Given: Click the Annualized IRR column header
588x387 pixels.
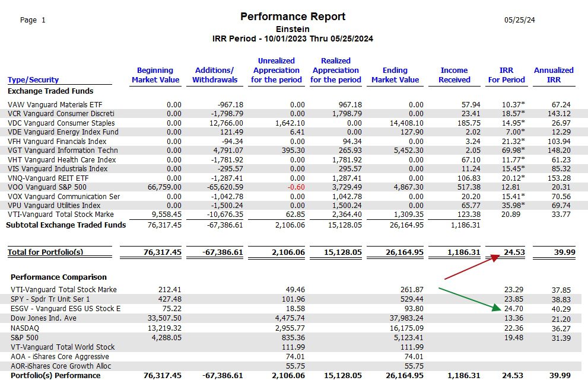Looking at the screenshot, I should click(554, 75).
